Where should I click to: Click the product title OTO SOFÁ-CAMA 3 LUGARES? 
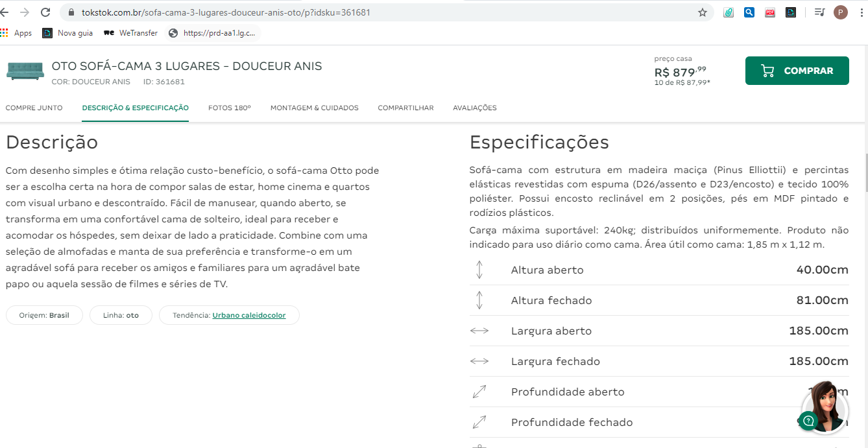tap(187, 66)
